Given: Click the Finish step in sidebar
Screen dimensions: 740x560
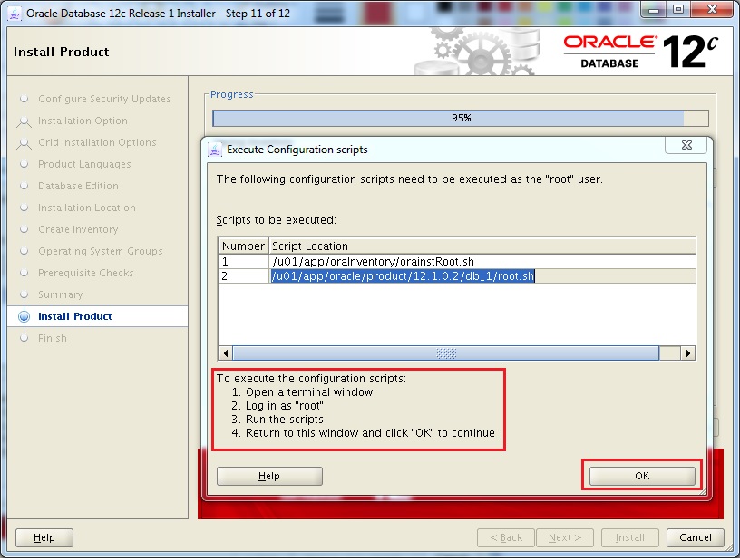Looking at the screenshot, I should [x=52, y=338].
